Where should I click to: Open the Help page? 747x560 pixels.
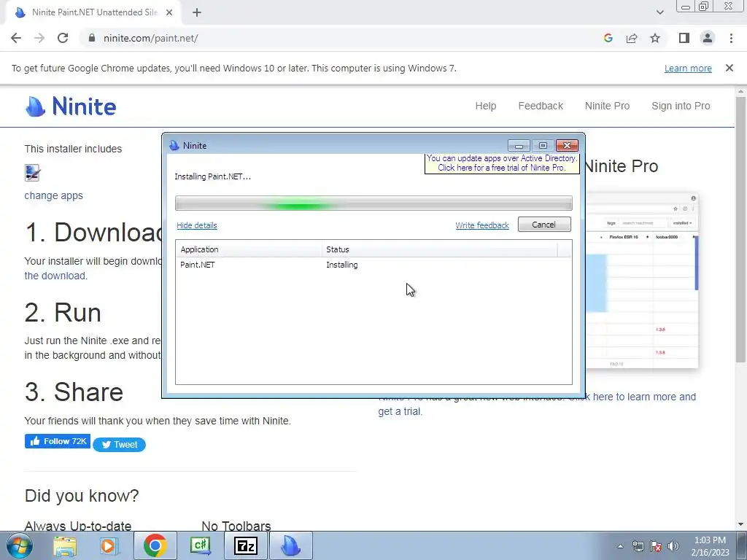485,106
